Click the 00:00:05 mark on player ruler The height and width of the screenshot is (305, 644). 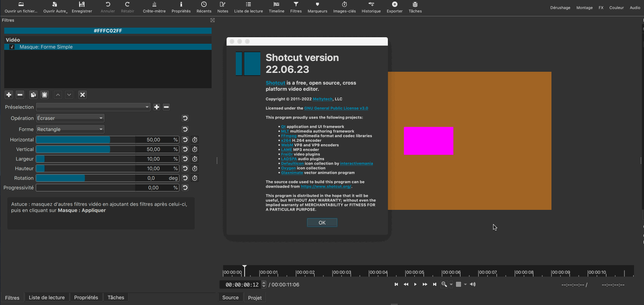point(415,272)
